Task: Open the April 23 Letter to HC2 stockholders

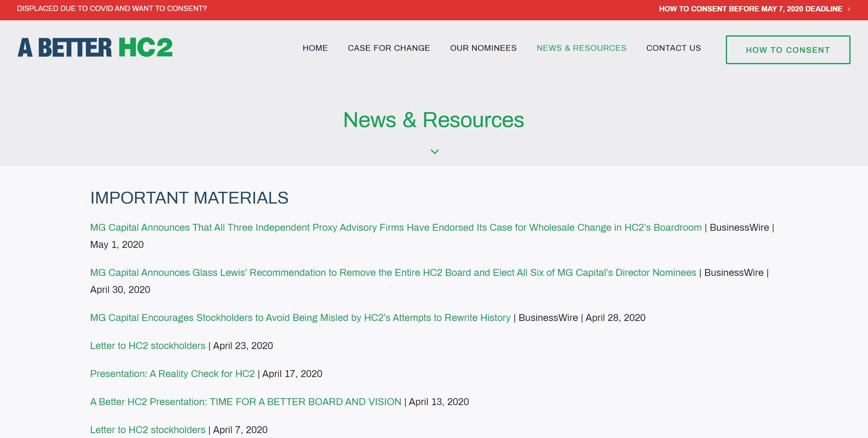Action: tap(147, 346)
